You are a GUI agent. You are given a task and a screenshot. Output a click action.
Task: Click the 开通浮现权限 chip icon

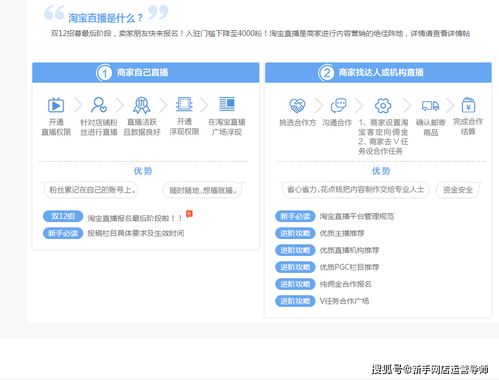(184, 104)
